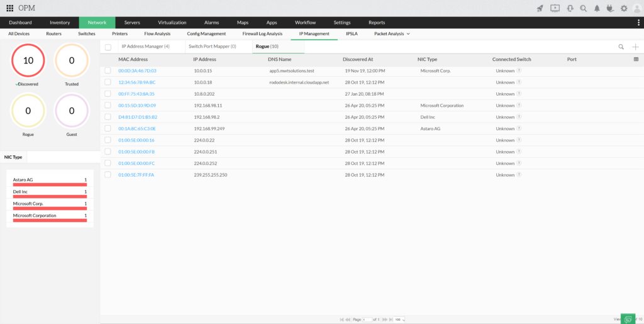Click the Discovered count circle
Viewport: 644px width, 324px height.
pyautogui.click(x=28, y=61)
